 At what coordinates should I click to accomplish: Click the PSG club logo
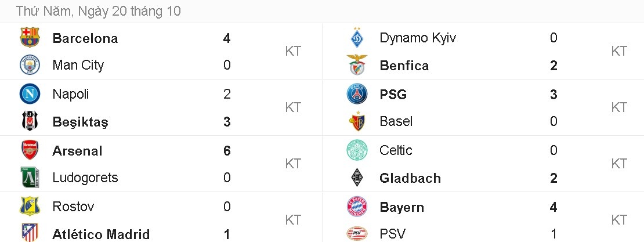[357, 94]
